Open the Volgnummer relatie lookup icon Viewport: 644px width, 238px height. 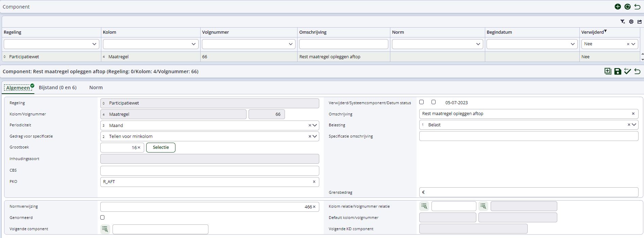(483, 206)
